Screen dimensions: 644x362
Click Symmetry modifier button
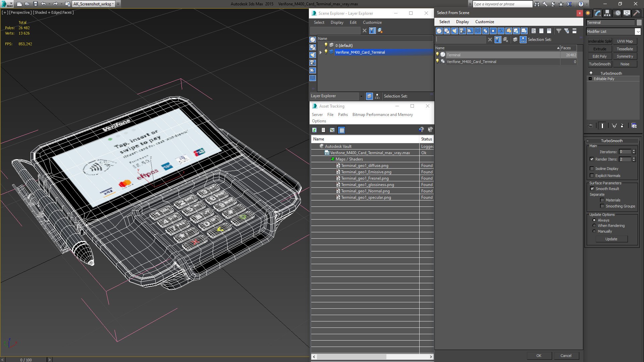click(x=625, y=56)
